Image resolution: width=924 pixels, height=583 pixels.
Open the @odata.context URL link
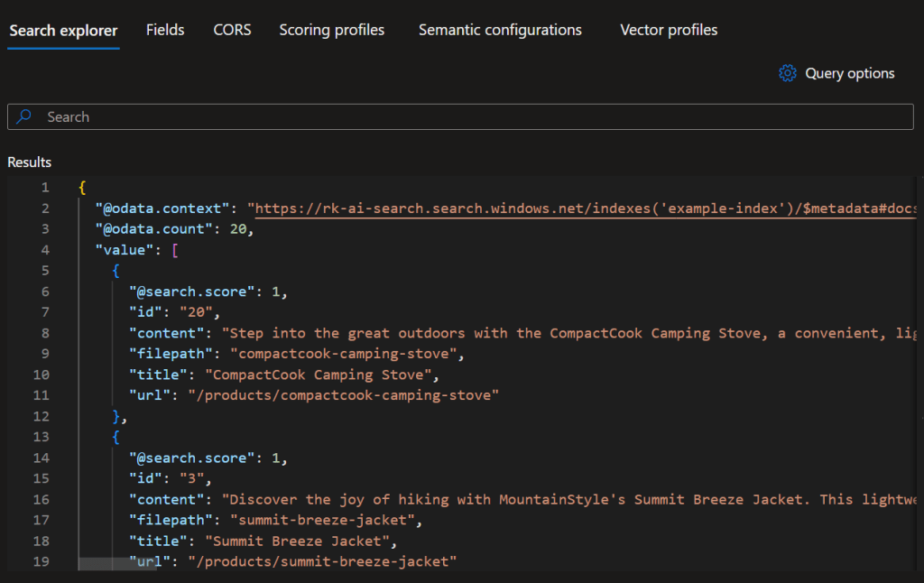pyautogui.click(x=587, y=208)
